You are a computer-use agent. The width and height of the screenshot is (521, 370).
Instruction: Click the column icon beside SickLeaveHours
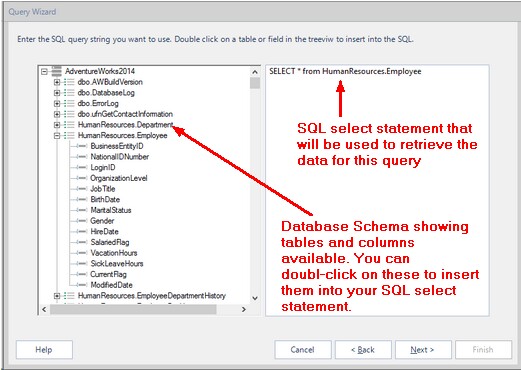pyautogui.click(x=82, y=263)
